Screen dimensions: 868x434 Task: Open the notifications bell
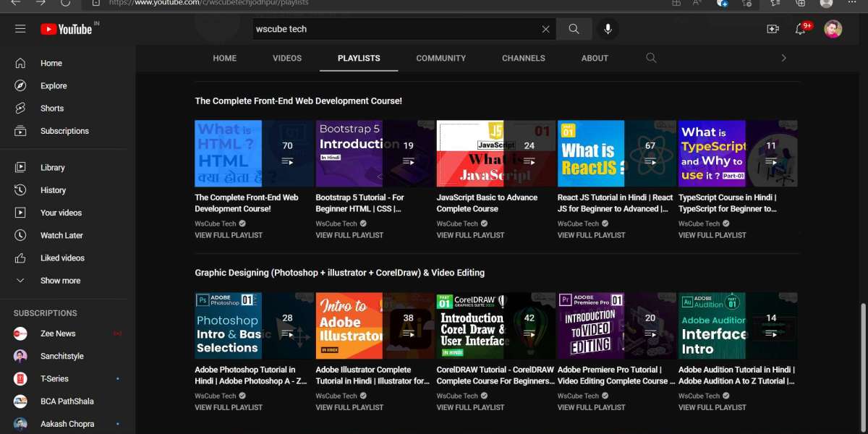click(x=801, y=29)
